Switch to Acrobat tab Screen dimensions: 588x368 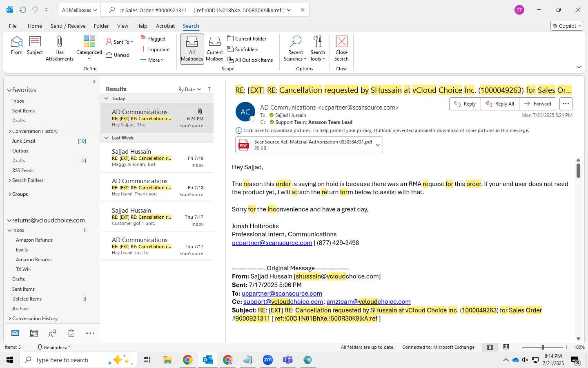click(x=165, y=26)
